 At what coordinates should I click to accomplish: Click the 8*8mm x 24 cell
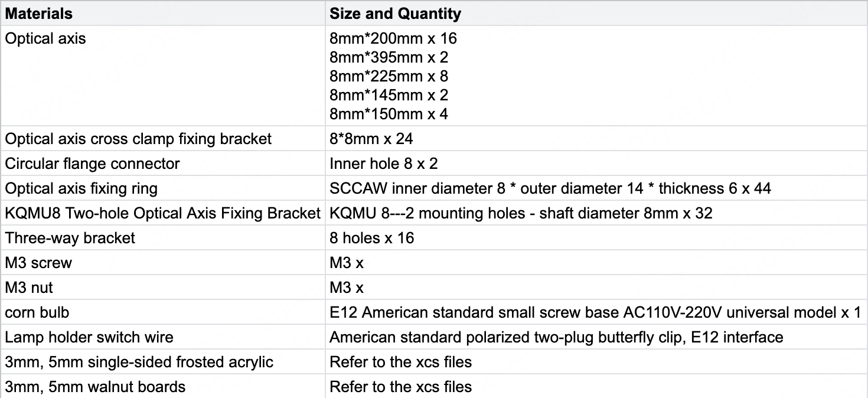pos(371,139)
